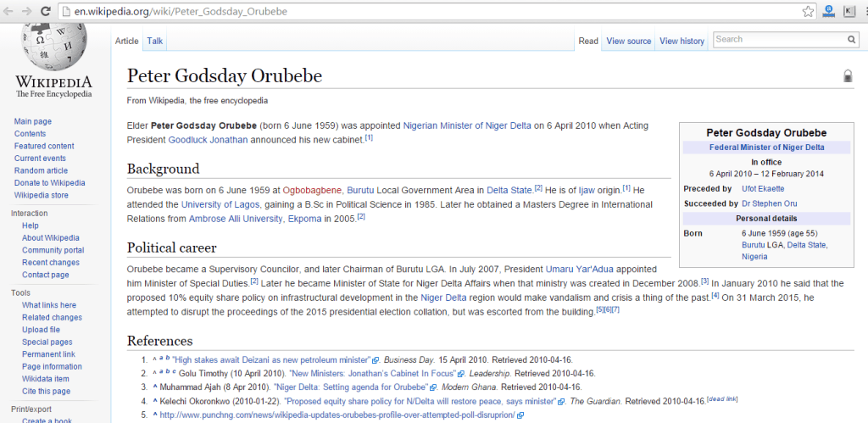Open "Niger Delta: Setting agenda for Orubebe" reference

pyautogui.click(x=352, y=387)
